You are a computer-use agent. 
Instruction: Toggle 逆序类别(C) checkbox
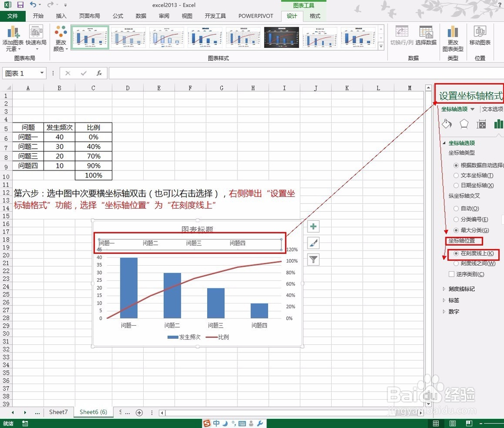(452, 274)
